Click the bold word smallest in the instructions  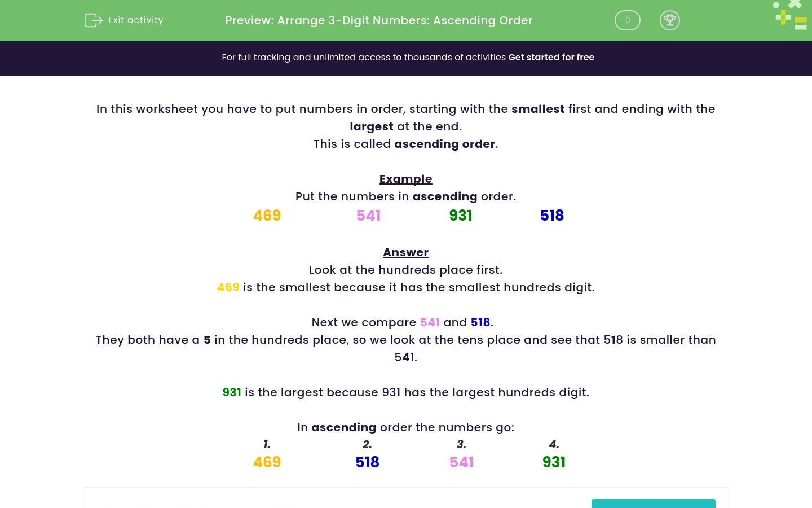537,109
